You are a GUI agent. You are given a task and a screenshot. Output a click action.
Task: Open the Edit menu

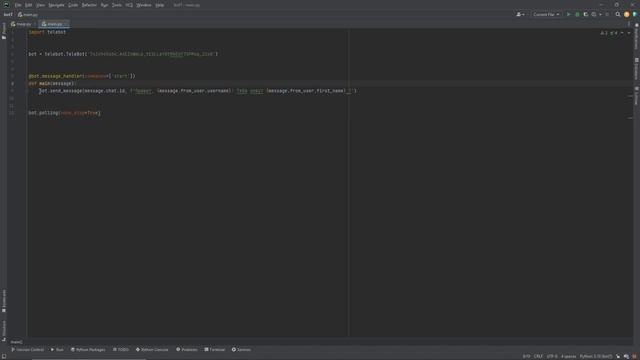coord(29,5)
